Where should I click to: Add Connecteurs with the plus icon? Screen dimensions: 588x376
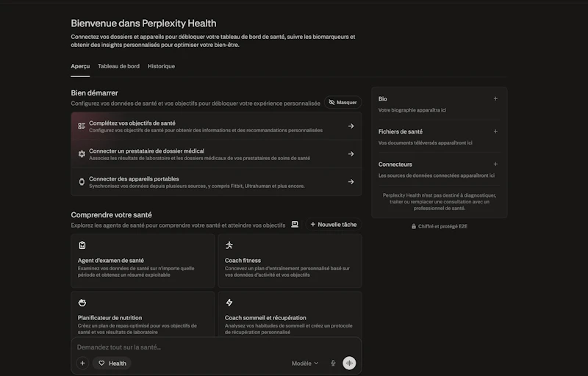coord(495,164)
